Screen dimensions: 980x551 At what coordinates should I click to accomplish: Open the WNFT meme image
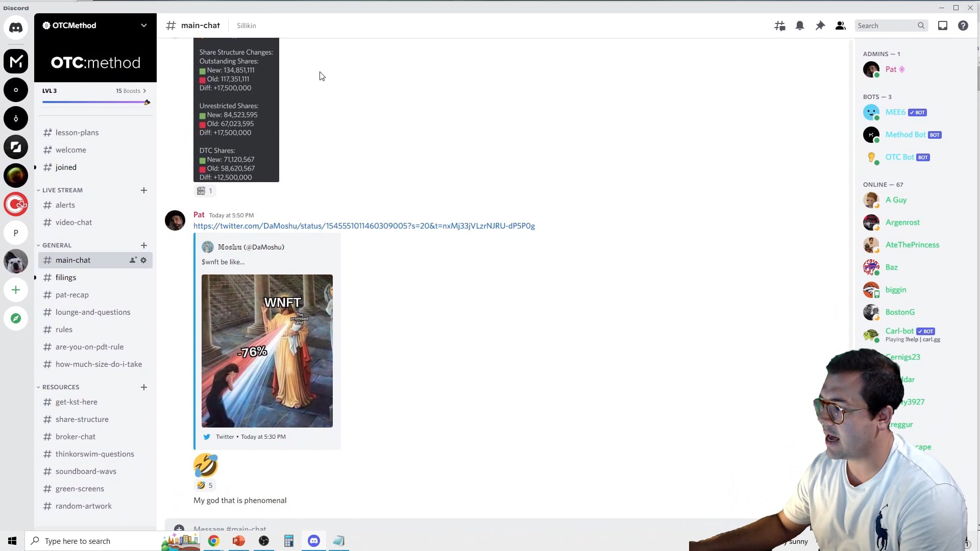[267, 351]
